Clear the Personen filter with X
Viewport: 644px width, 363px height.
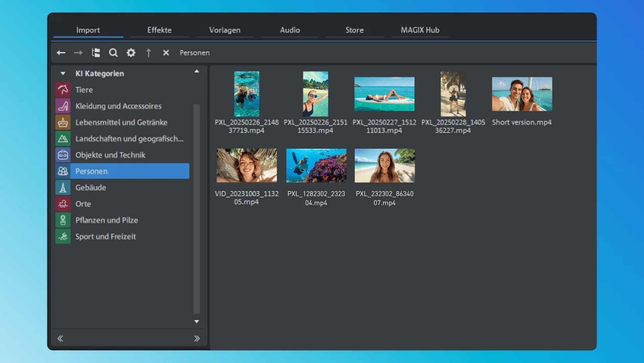166,53
